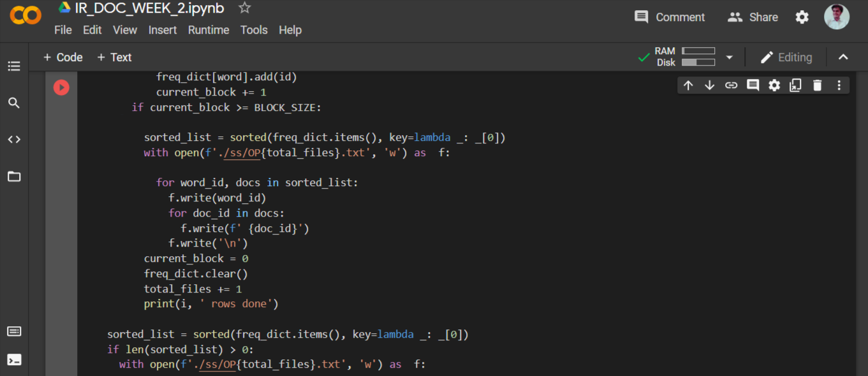The width and height of the screenshot is (868, 376).
Task: Open the cell's more actions menu
Action: (839, 85)
